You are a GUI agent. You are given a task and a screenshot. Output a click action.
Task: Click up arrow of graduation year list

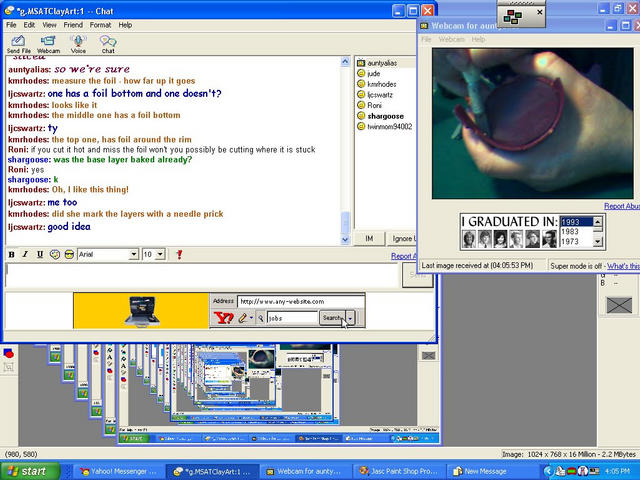598,222
